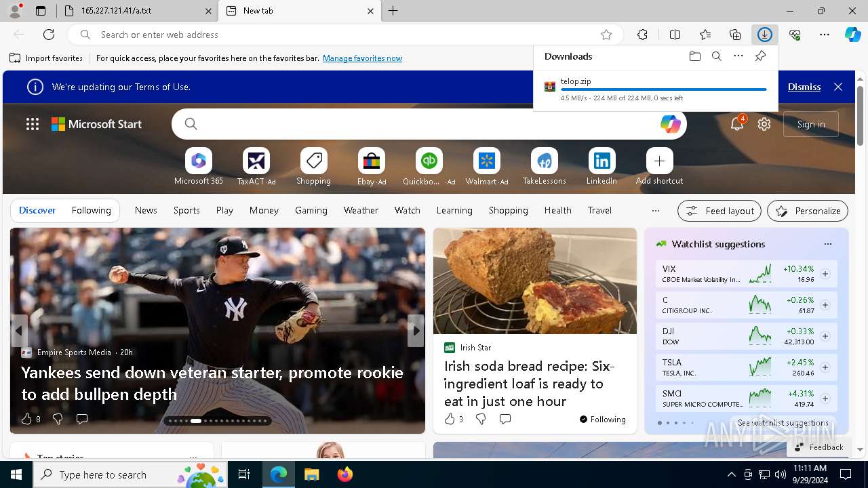
Task: Open the Gaming category
Action: click(311, 211)
